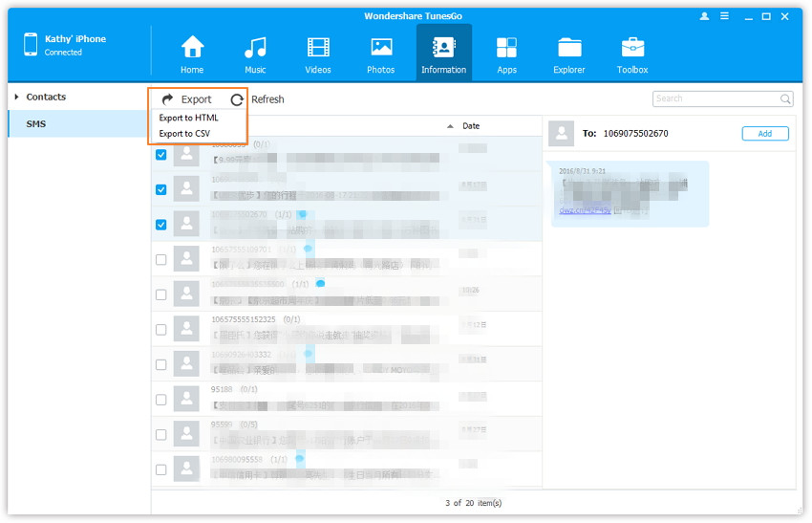Open the Home section icon

tap(192, 49)
